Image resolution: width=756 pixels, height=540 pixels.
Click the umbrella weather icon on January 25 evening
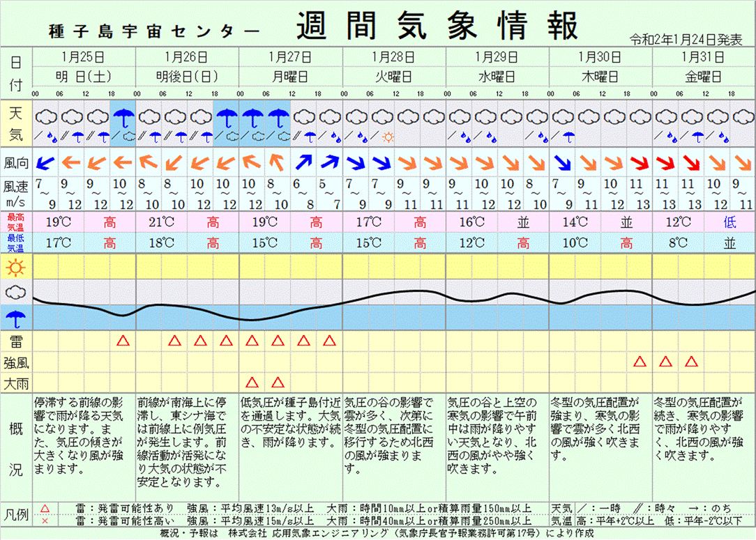(123, 118)
